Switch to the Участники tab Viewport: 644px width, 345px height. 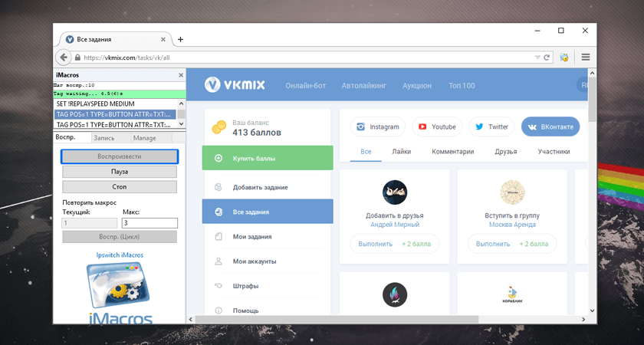tap(554, 152)
